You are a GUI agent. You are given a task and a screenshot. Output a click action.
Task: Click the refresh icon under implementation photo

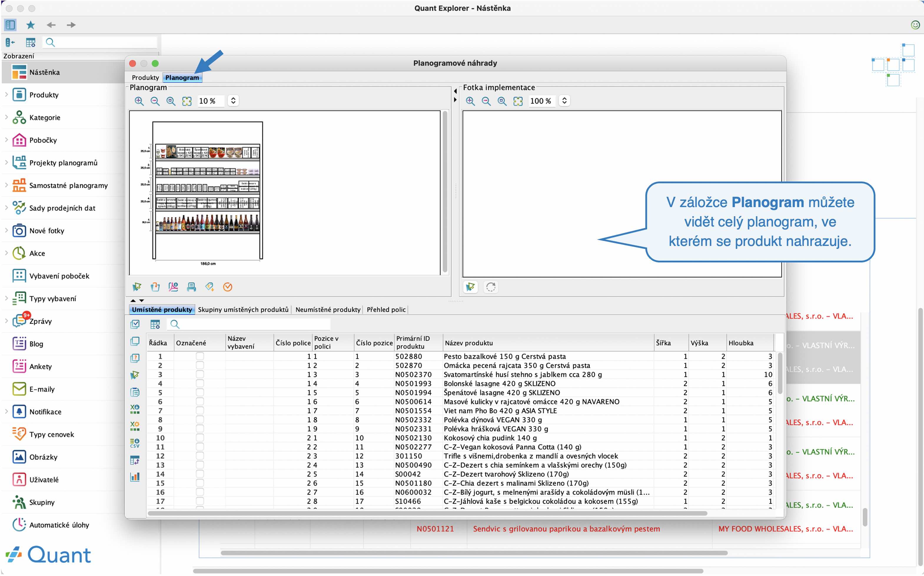(x=491, y=287)
